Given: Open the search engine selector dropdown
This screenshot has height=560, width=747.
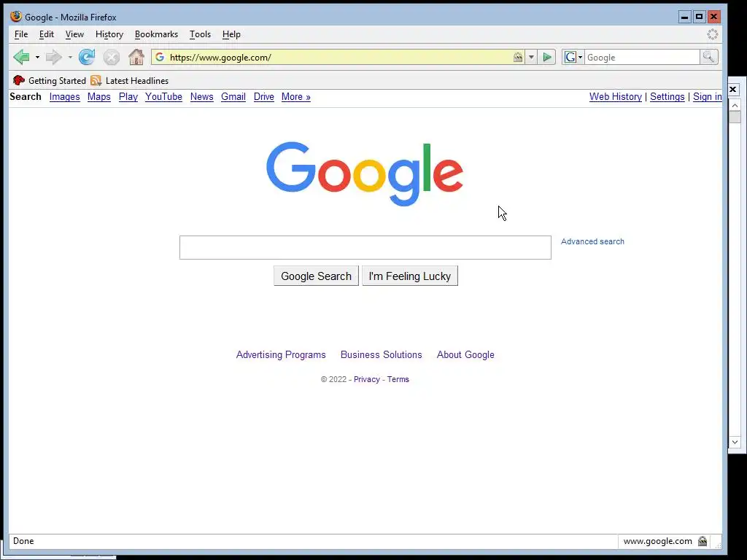Looking at the screenshot, I should [573, 57].
